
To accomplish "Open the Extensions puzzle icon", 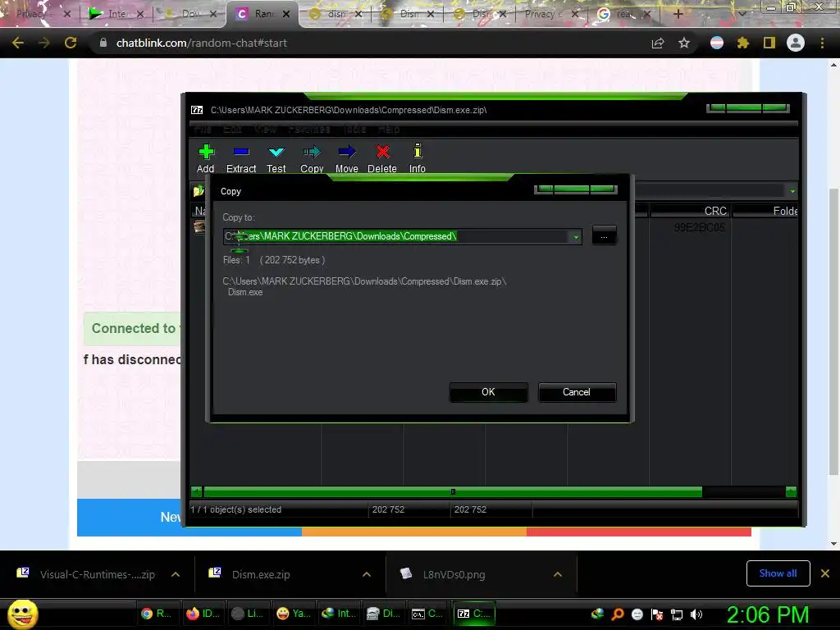I will click(743, 43).
